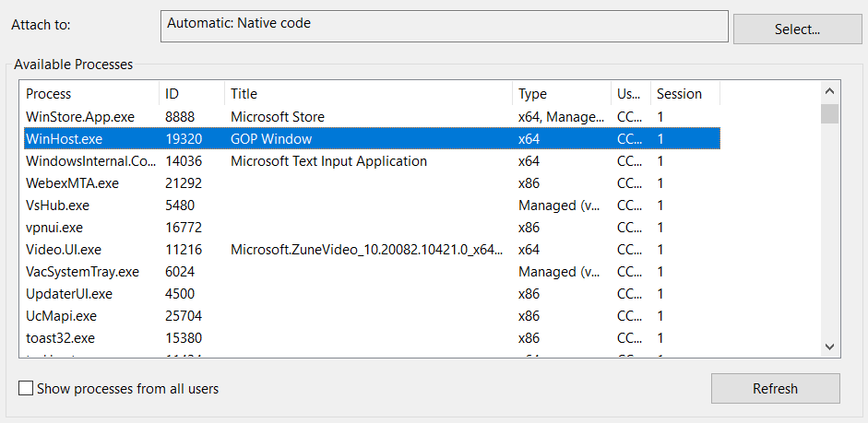The width and height of the screenshot is (868, 423).
Task: Click process ID 21292
Action: coord(184,183)
